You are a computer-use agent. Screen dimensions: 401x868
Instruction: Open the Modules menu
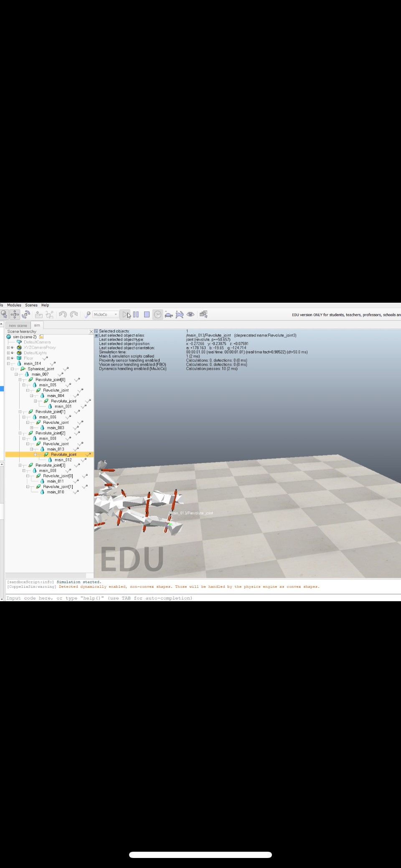[x=14, y=305]
